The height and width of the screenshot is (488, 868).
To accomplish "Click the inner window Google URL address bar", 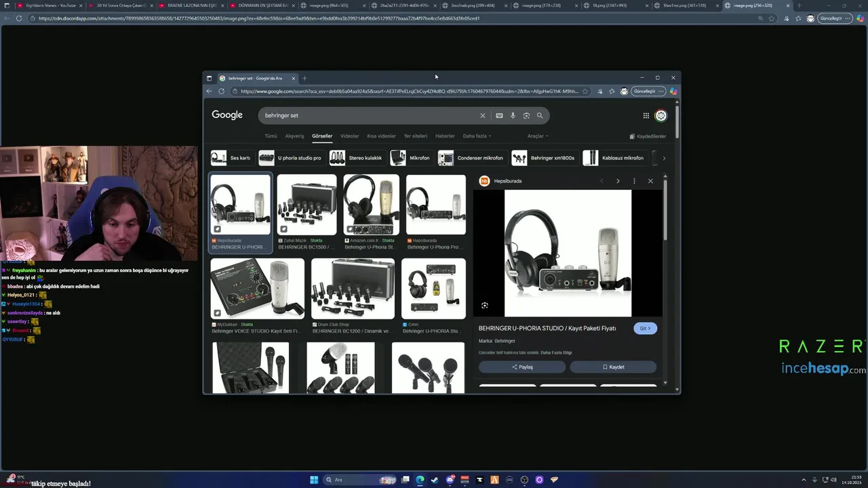I will [x=409, y=91].
